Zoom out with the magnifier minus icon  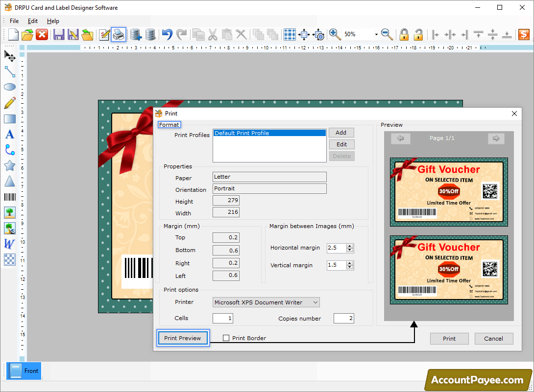387,34
